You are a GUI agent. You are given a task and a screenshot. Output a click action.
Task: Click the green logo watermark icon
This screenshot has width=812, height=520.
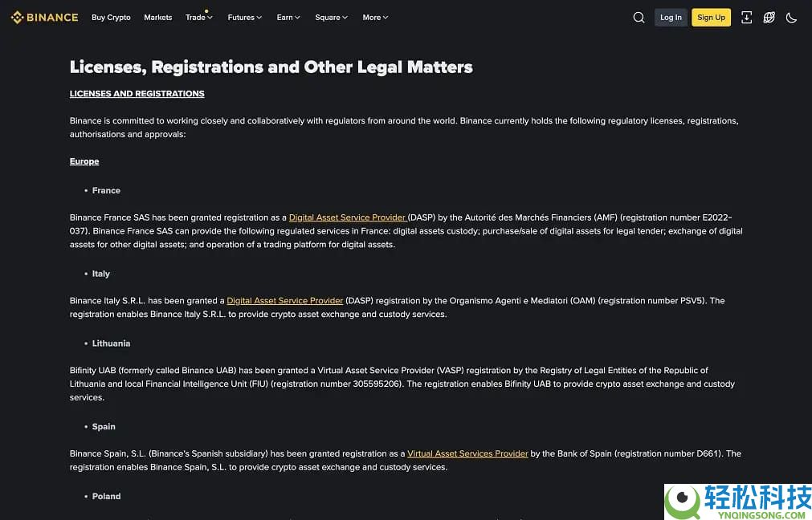(x=684, y=502)
